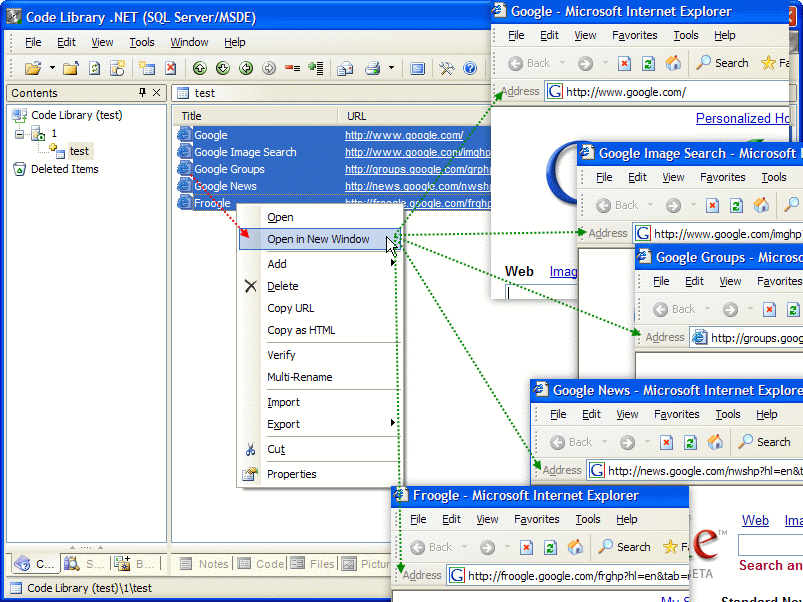Open the dropdown arrow beside the open folder icon
The width and height of the screenshot is (803, 602).
pos(52,68)
